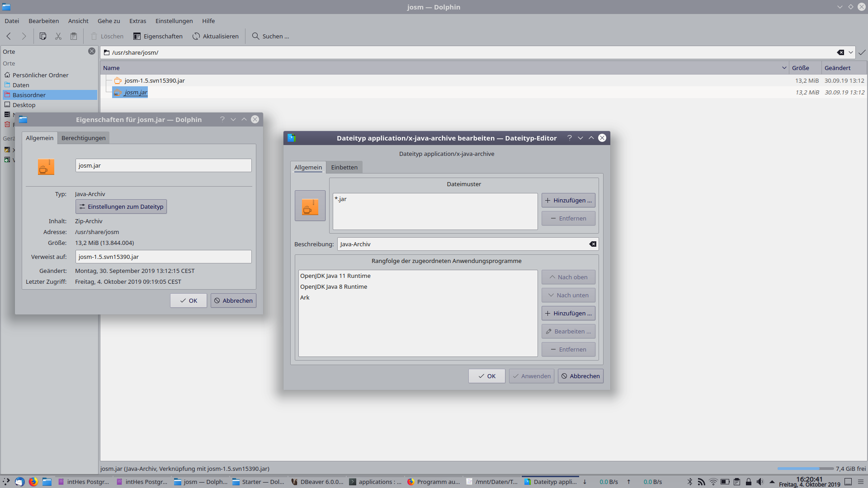Click the copy icon in toolbar

click(x=43, y=36)
